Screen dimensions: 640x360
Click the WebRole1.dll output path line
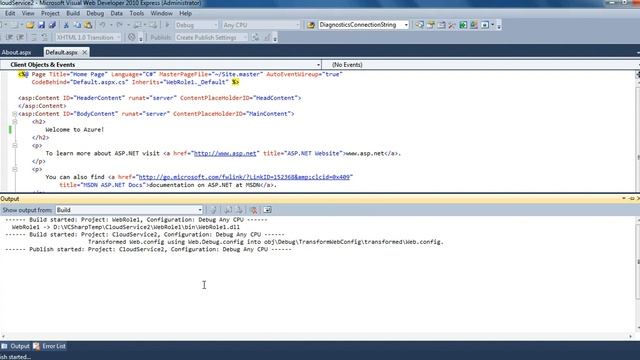[126, 227]
